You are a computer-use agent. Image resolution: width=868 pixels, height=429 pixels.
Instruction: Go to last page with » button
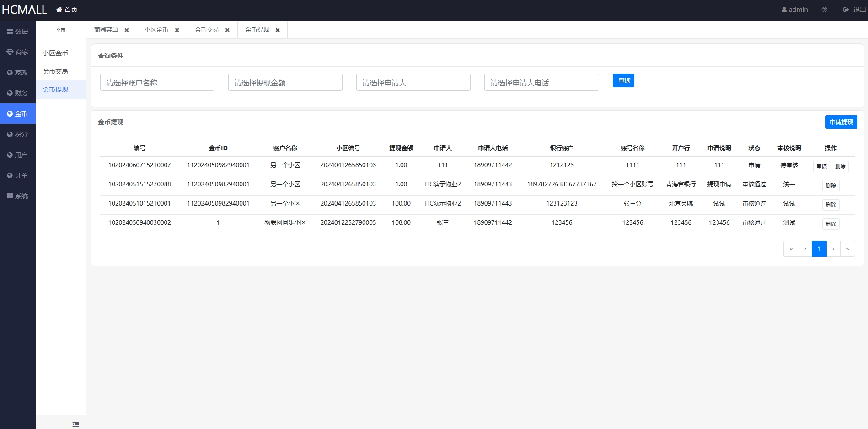(x=847, y=249)
